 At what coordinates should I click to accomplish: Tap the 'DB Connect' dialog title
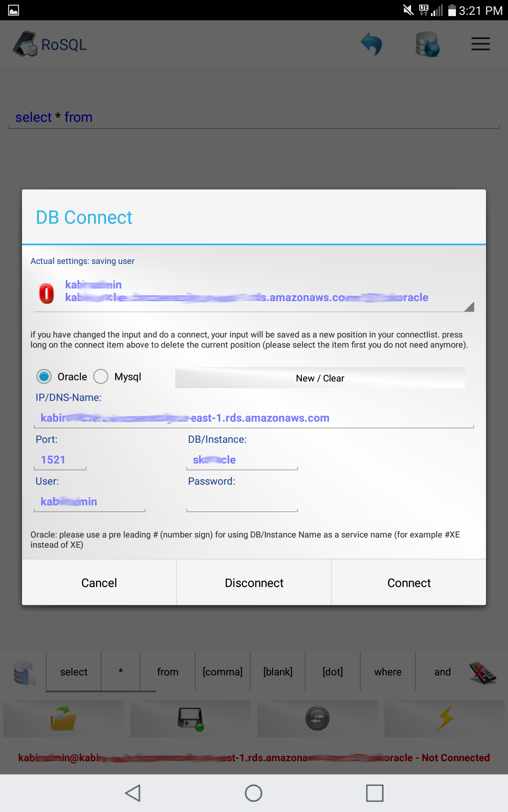pyautogui.click(x=84, y=217)
